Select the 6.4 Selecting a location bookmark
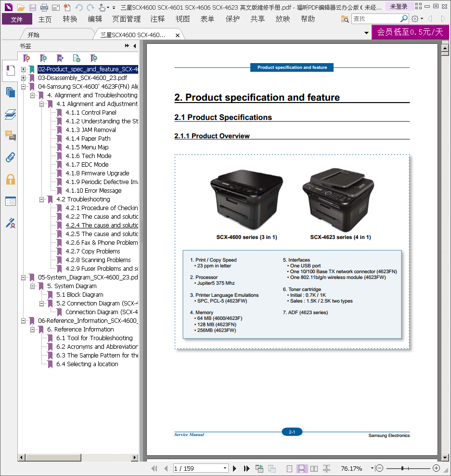Image resolution: width=451 pixels, height=476 pixels. pos(87,364)
